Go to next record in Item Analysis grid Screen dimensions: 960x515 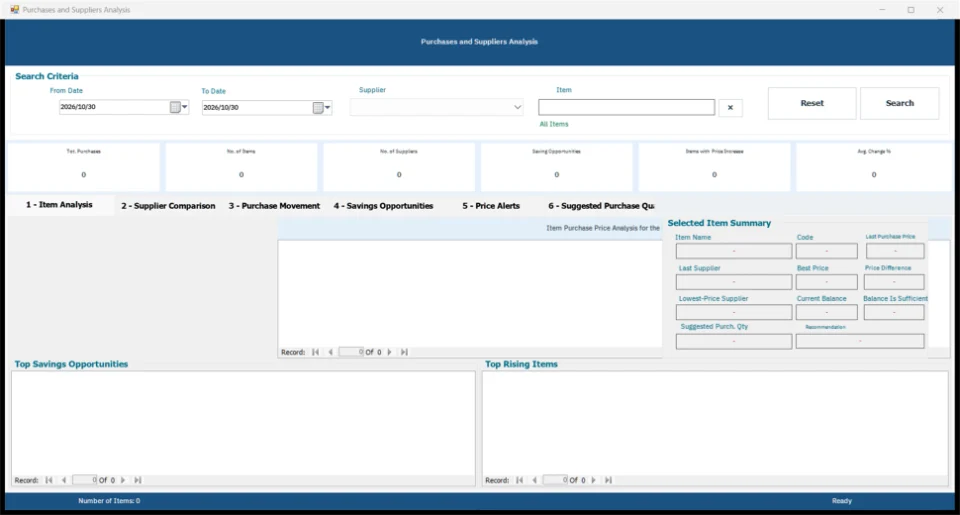click(x=389, y=352)
